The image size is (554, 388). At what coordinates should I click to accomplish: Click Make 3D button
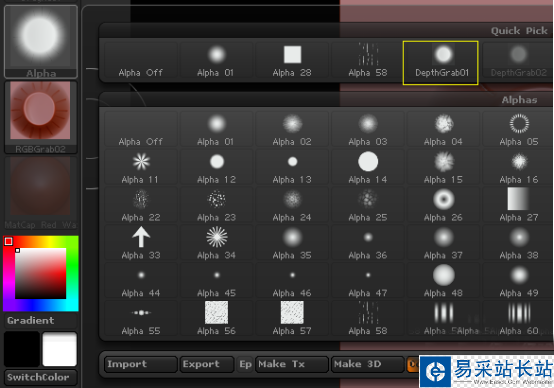coord(367,364)
